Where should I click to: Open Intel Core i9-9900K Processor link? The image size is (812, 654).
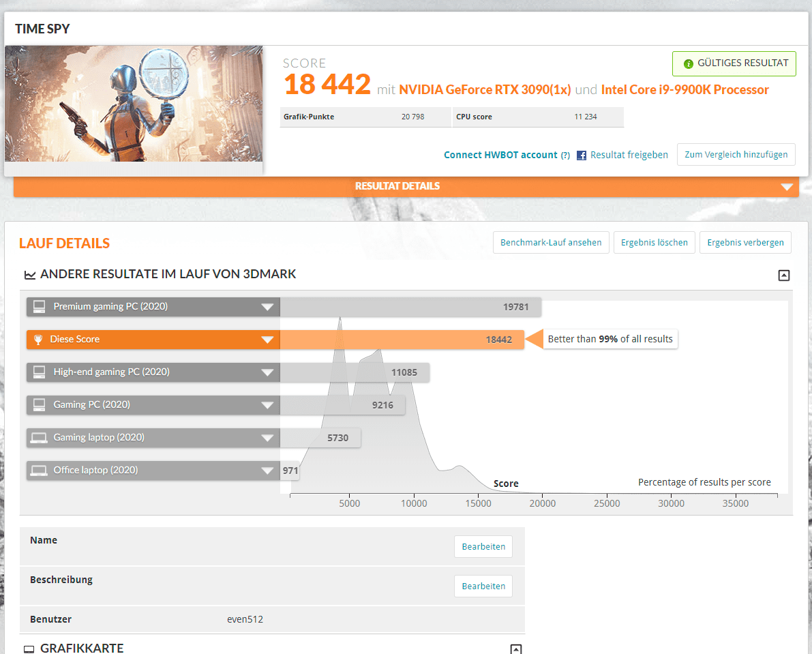685,89
